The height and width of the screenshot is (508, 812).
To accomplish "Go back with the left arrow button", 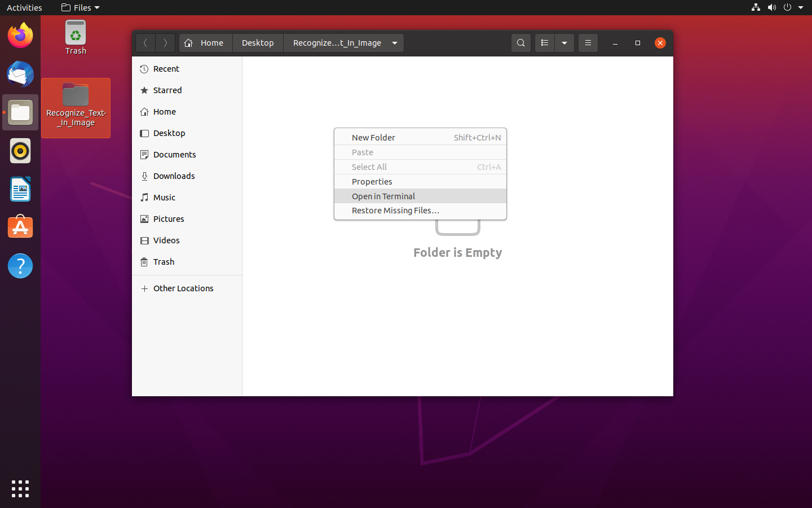I will (145, 43).
